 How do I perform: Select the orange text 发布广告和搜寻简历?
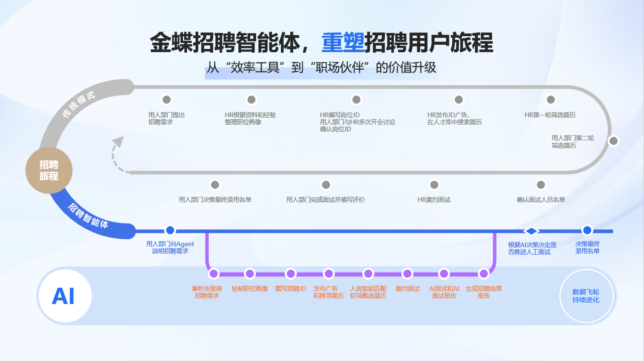pos(328,292)
